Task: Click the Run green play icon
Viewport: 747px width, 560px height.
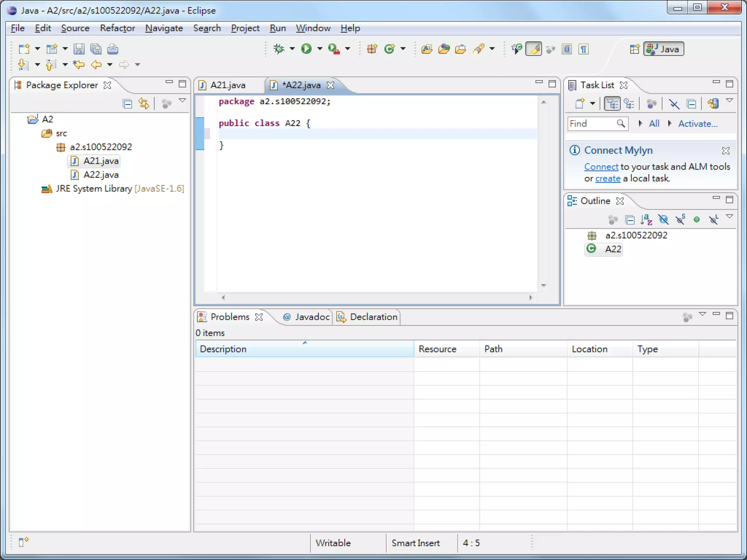Action: (x=306, y=49)
